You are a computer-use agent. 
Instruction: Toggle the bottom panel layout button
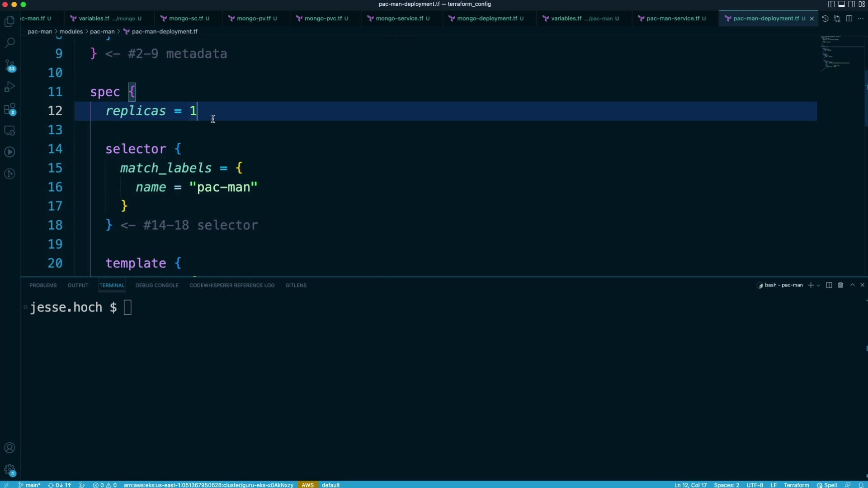pyautogui.click(x=841, y=4)
